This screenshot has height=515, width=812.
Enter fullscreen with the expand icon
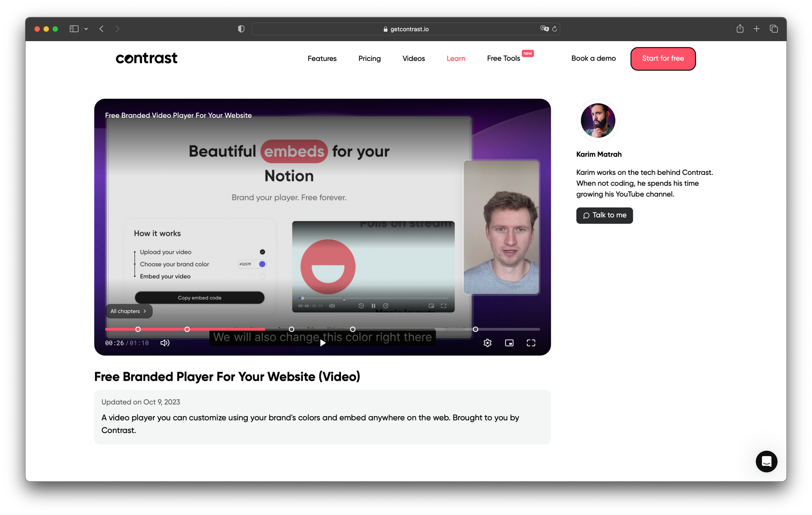[x=531, y=343]
